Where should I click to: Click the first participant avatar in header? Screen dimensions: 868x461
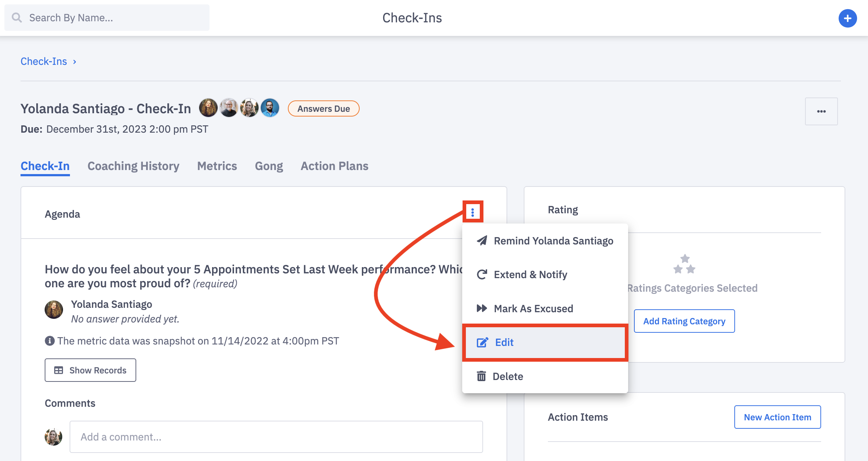click(x=208, y=108)
